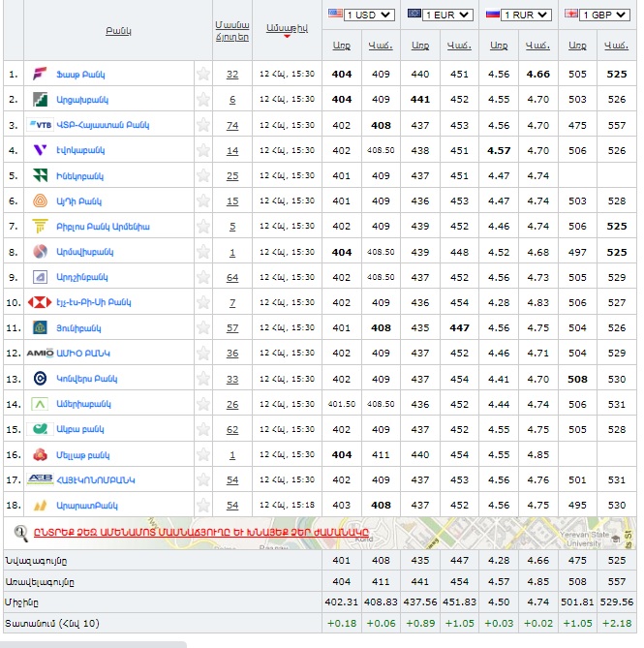Image resolution: width=644 pixels, height=648 pixels.
Task: Click the Mellat bank red logo
Action: pyautogui.click(x=40, y=454)
